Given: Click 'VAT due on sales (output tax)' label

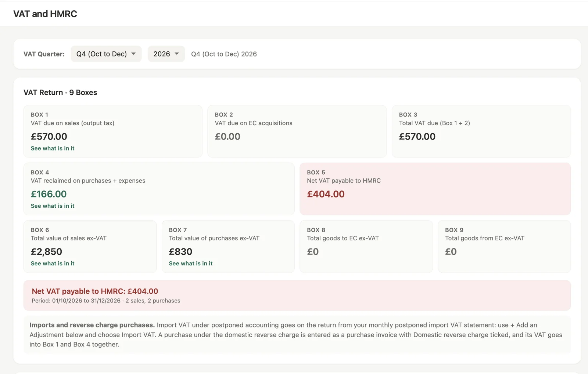Looking at the screenshot, I should 72,123.
